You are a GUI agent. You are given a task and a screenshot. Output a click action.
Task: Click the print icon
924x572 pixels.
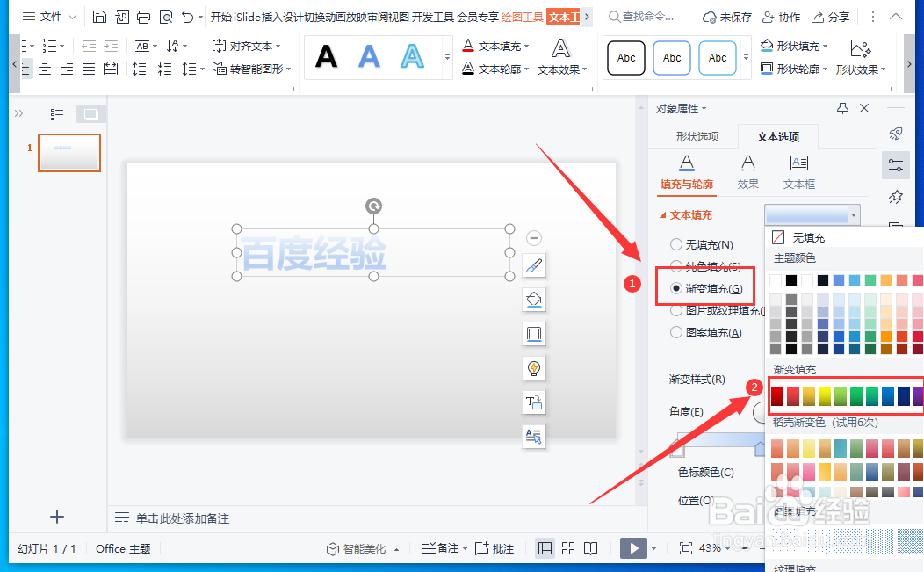(143, 17)
